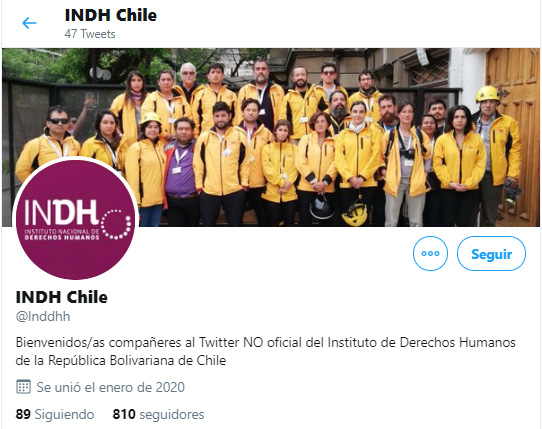Click the bio line República Bolivariana de Chile
The image size is (542, 429).
point(121,361)
